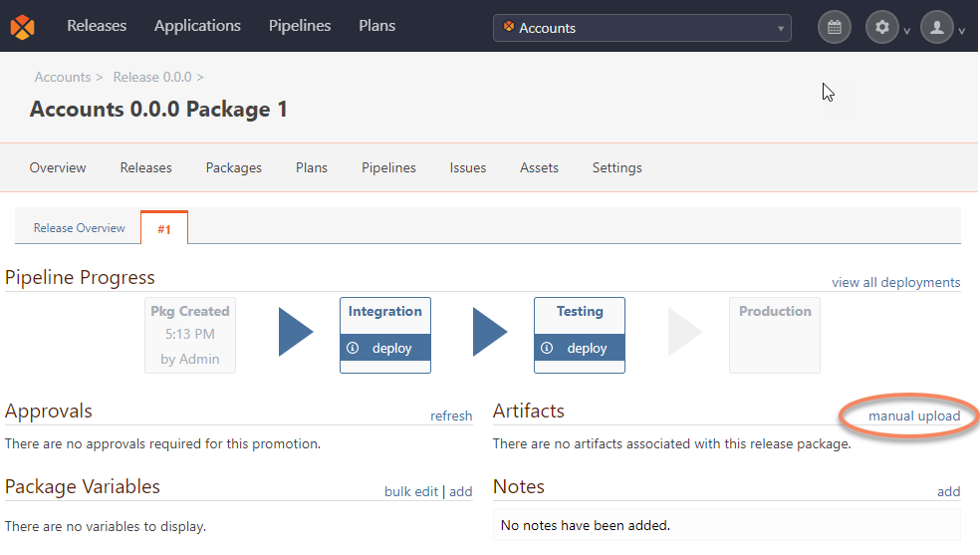980x555 pixels.
Task: Click the orange application logo icon
Action: tap(23, 27)
